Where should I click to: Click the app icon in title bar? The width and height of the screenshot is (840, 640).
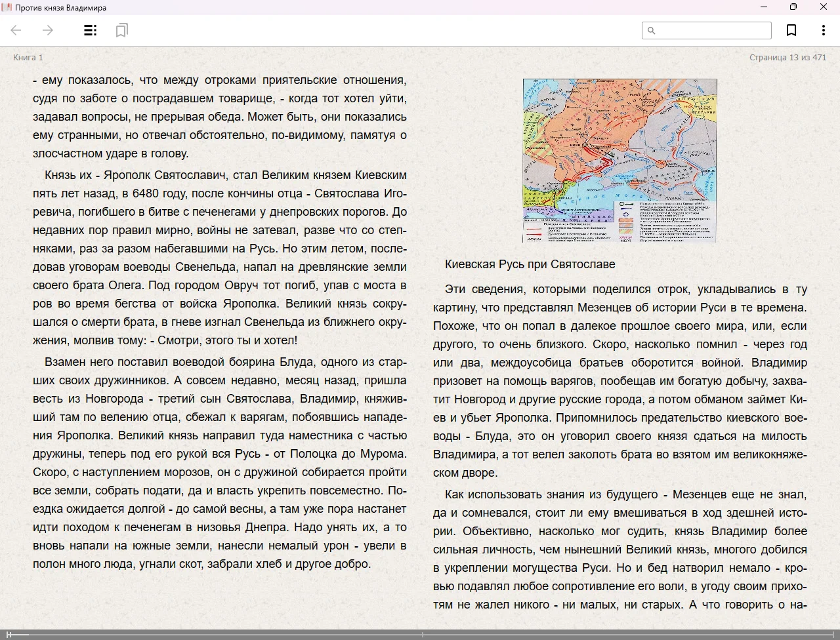(7, 7)
